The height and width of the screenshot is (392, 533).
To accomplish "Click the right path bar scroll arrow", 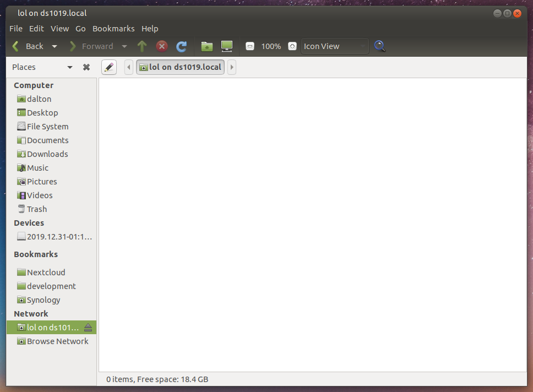I will [x=232, y=67].
